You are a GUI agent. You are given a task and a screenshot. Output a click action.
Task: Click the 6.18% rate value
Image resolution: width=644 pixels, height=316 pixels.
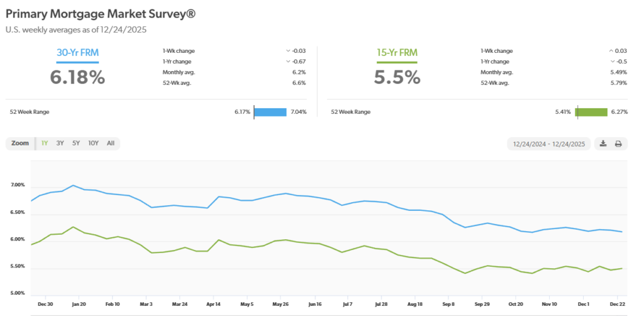point(77,77)
